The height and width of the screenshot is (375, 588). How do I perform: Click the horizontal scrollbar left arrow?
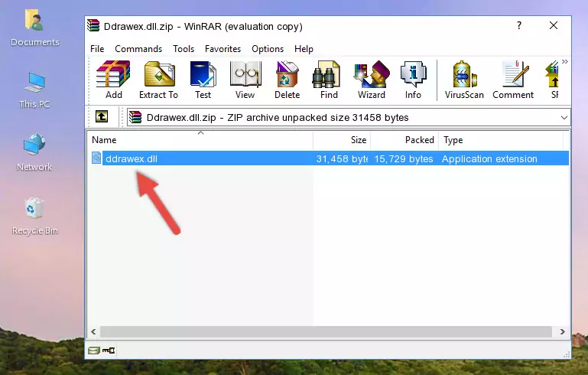(x=93, y=332)
